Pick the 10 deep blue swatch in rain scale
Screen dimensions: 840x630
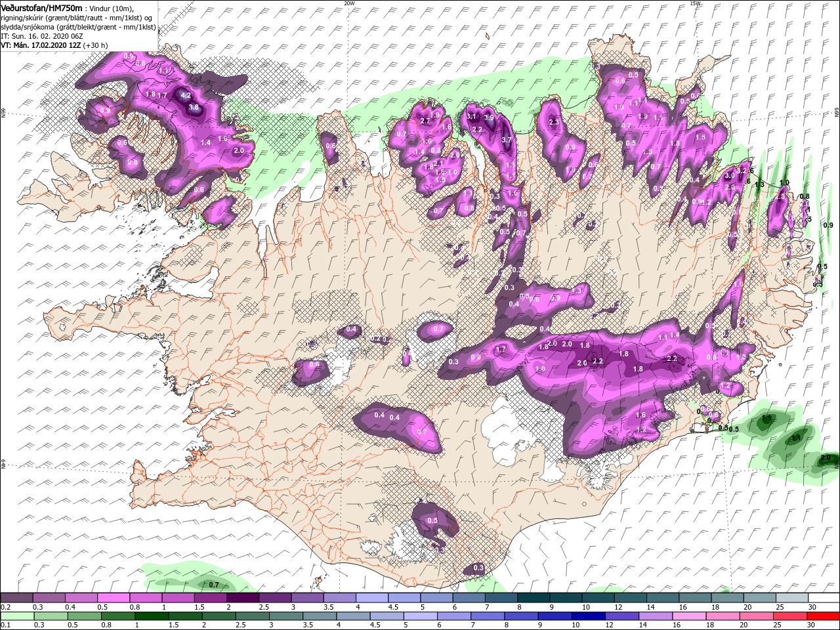pos(588,616)
